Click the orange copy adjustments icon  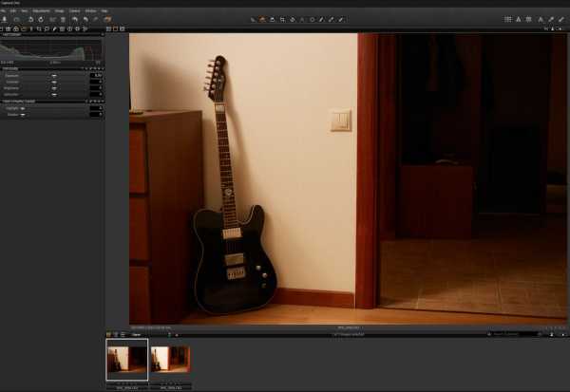[107, 19]
